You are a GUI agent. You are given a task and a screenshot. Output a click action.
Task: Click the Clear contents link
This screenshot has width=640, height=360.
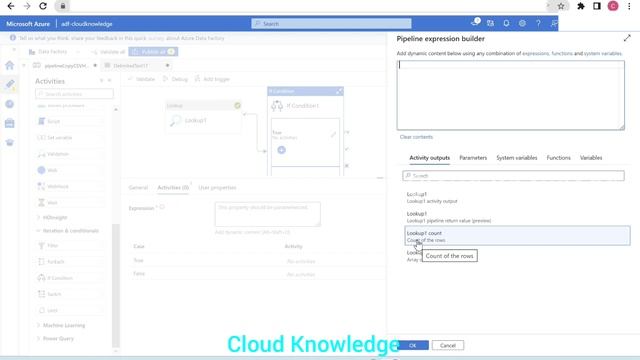(x=416, y=137)
